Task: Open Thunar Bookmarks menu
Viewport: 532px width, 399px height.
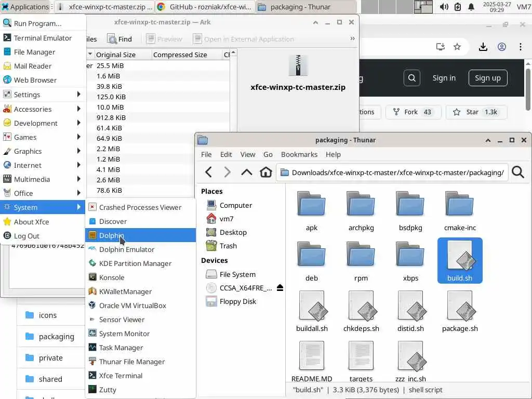Action: tap(299, 154)
